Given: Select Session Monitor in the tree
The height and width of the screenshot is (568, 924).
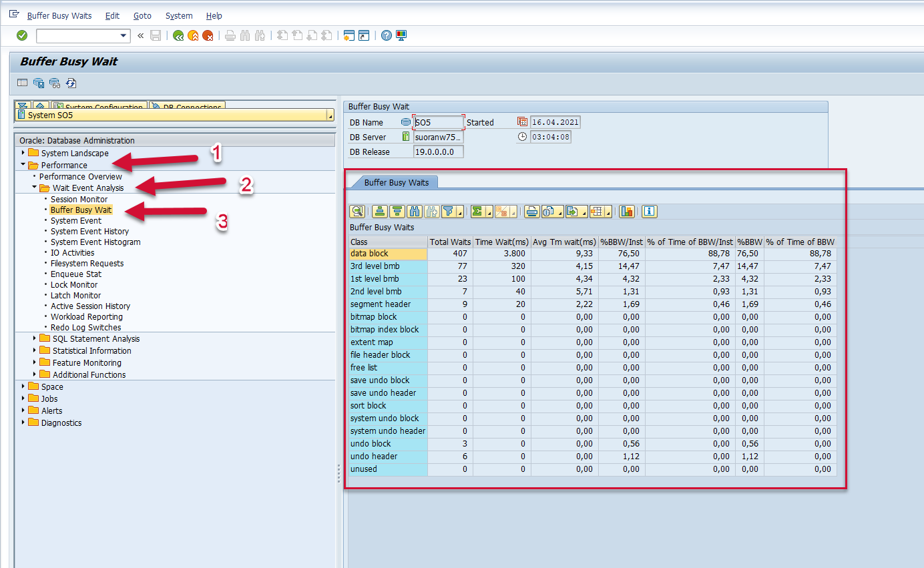Looking at the screenshot, I should click(79, 199).
